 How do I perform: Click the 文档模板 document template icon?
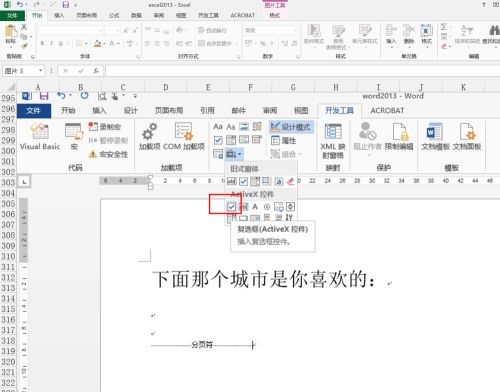tap(435, 132)
